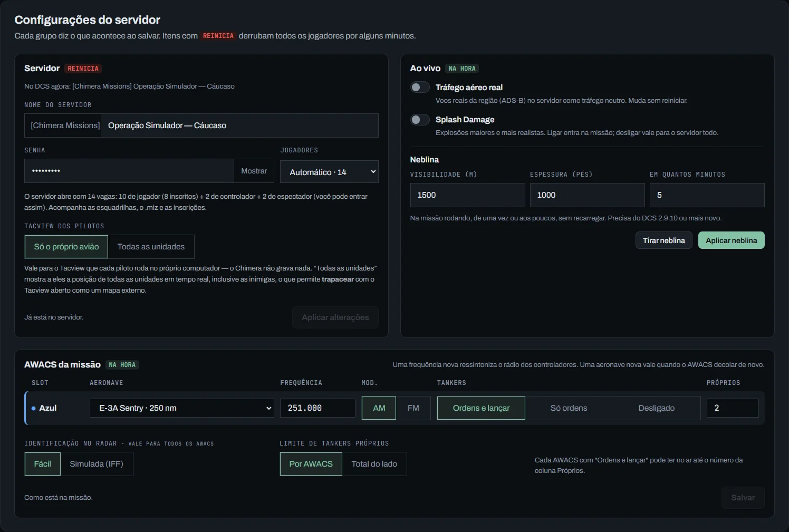Viewport: 789px width, 532px height.
Task: Open the E-3A Sentry aircraft dropdown
Action: (x=182, y=408)
